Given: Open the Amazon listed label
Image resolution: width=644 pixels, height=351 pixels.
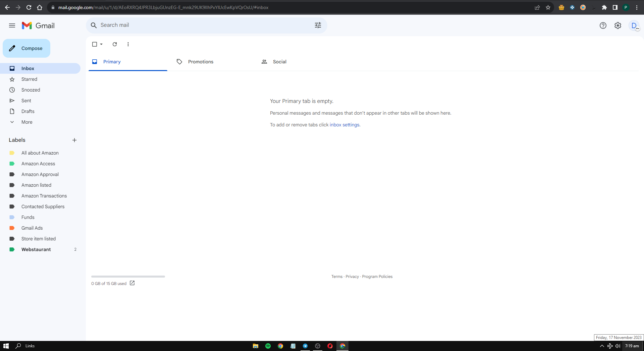Looking at the screenshot, I should [x=40, y=185].
